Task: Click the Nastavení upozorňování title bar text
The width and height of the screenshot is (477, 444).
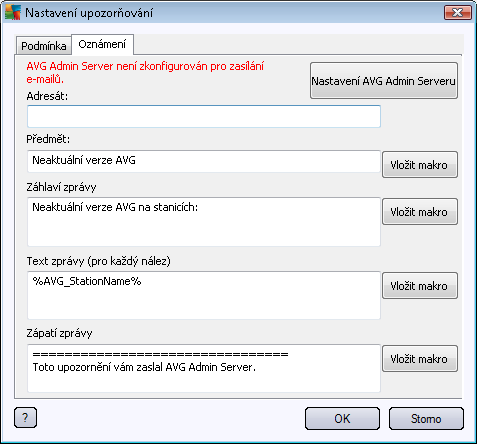Action: 89,13
